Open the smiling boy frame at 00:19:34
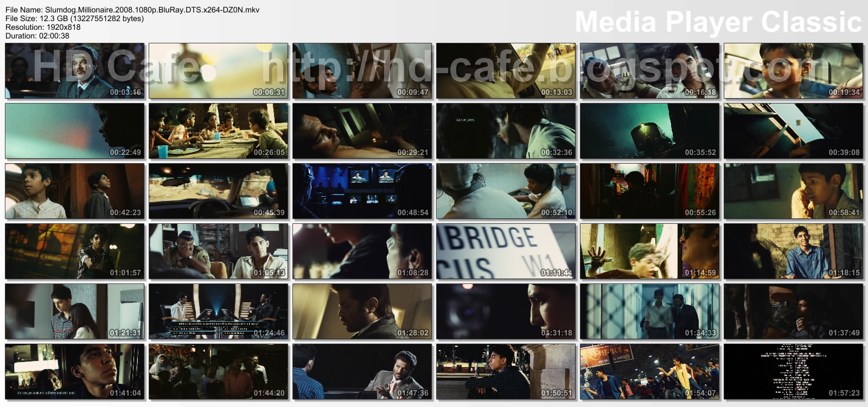The image size is (868, 407). coord(794,71)
